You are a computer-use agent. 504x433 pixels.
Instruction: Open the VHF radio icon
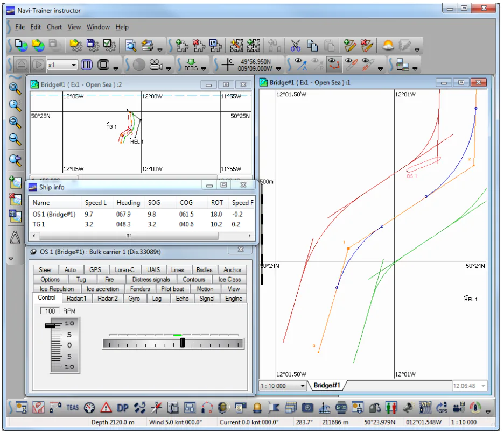425,408
